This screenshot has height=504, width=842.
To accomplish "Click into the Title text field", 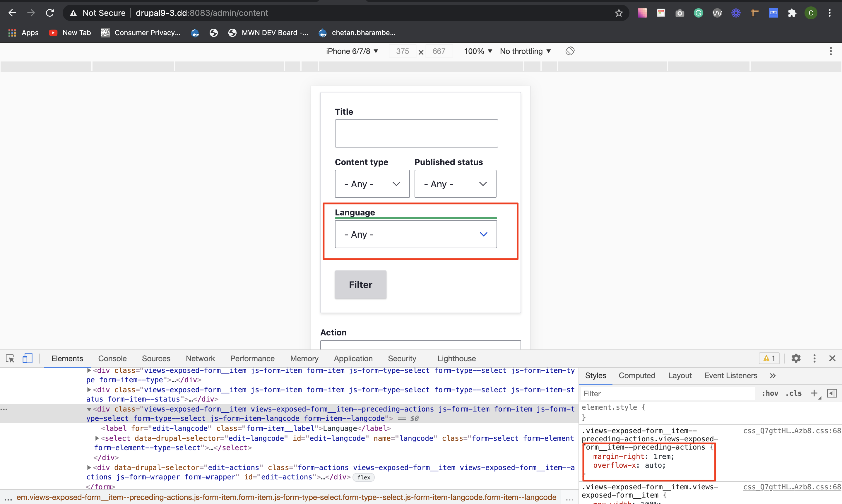I will [416, 133].
